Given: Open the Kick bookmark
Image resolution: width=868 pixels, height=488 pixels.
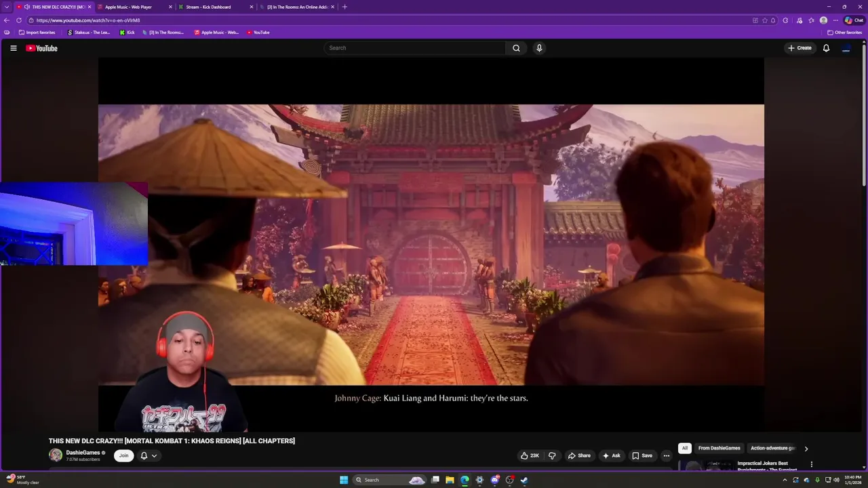Looking at the screenshot, I should tap(127, 33).
